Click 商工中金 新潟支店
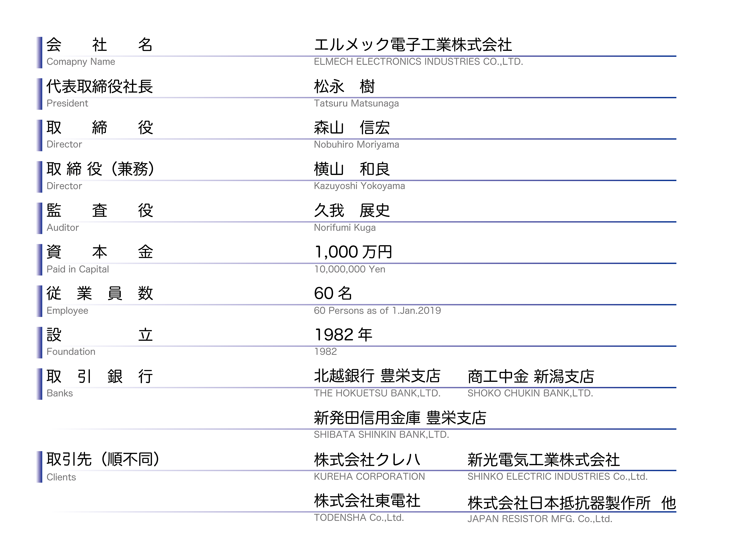 pos(531,376)
